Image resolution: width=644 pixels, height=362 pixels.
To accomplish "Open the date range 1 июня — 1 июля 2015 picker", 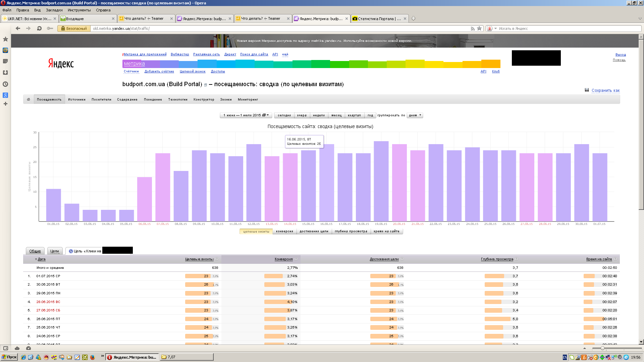I will 246,115.
